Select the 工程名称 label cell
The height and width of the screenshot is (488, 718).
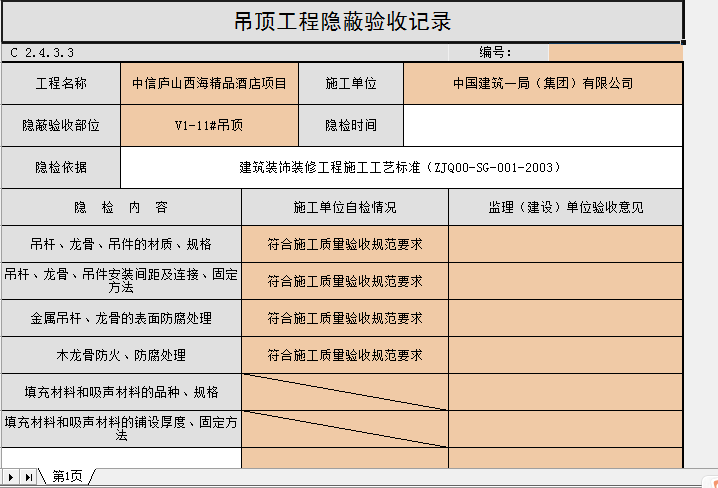61,84
